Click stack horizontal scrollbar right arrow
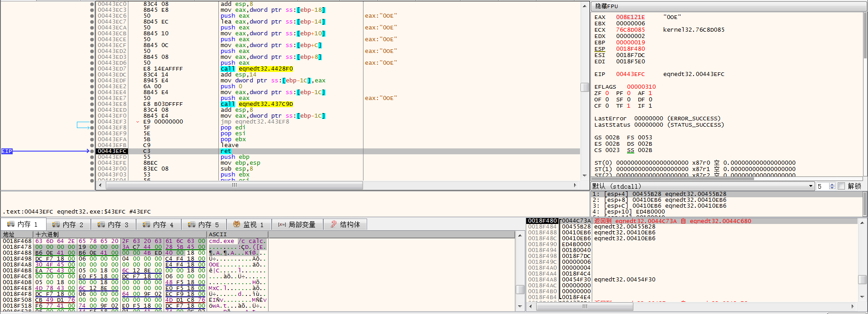The image size is (868, 314). [x=853, y=307]
